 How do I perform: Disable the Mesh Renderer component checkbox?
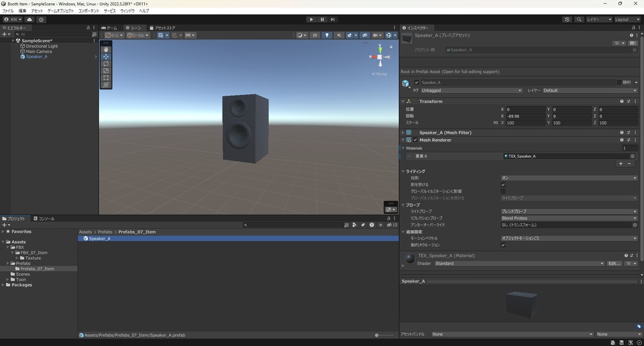coord(415,140)
